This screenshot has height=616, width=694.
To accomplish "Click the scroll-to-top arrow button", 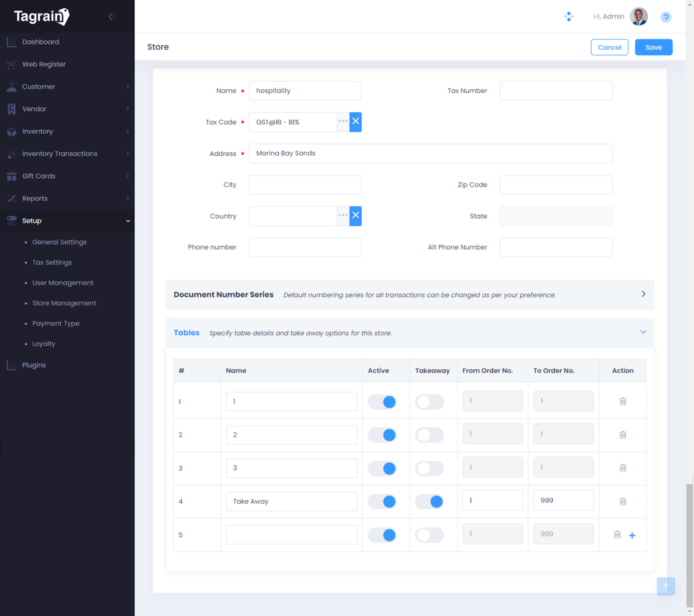I will click(665, 586).
